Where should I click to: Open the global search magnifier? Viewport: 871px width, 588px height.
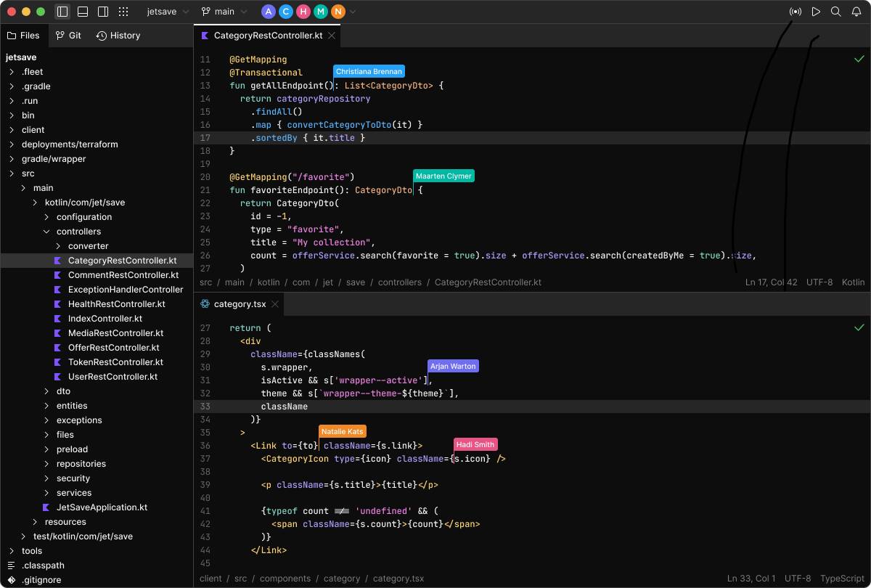[835, 12]
